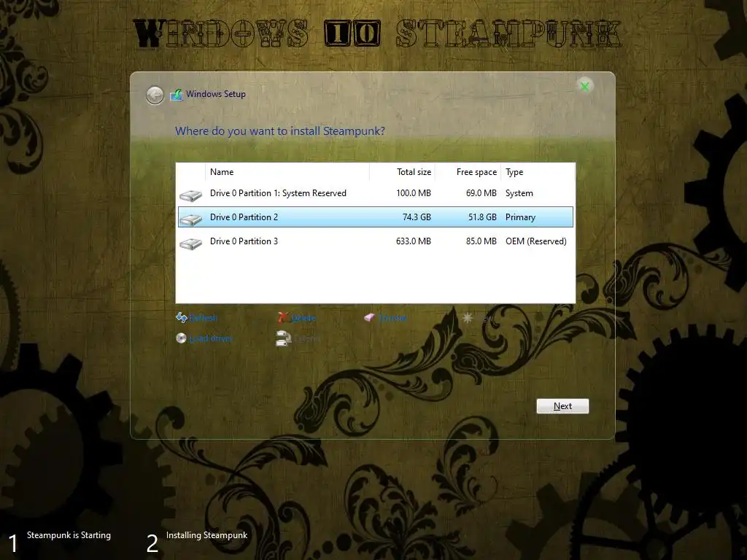Viewport: 747px width, 560px height.
Task: Click the Windows Setup title icon
Action: tap(177, 94)
